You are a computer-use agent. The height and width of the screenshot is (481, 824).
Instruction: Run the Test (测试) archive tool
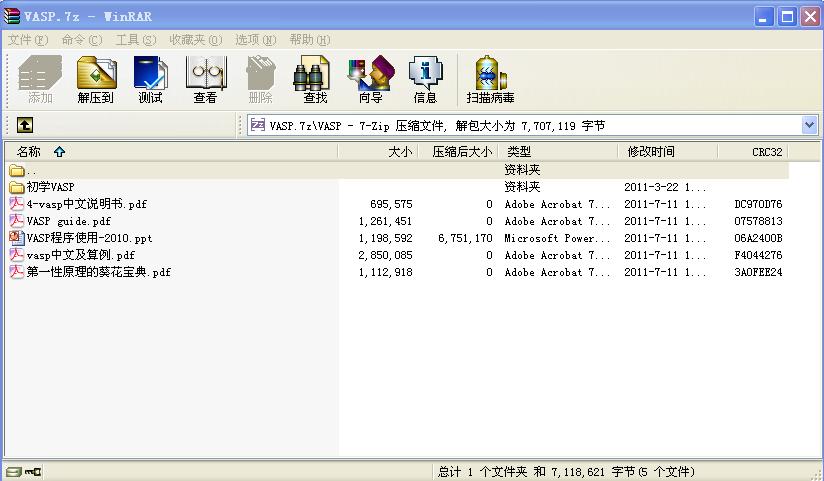click(x=150, y=79)
